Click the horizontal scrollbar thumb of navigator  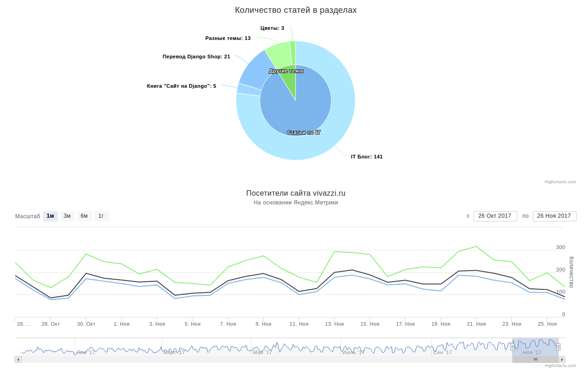tap(535, 359)
